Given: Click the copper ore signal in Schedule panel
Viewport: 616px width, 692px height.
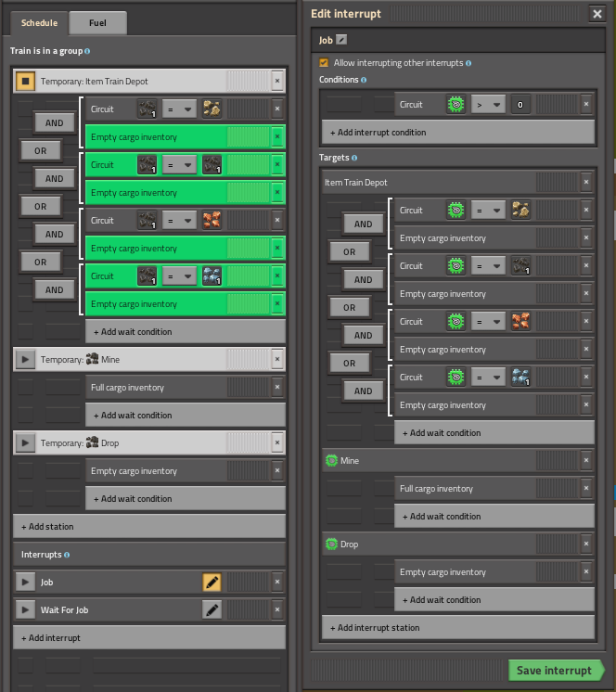Looking at the screenshot, I should tap(212, 221).
